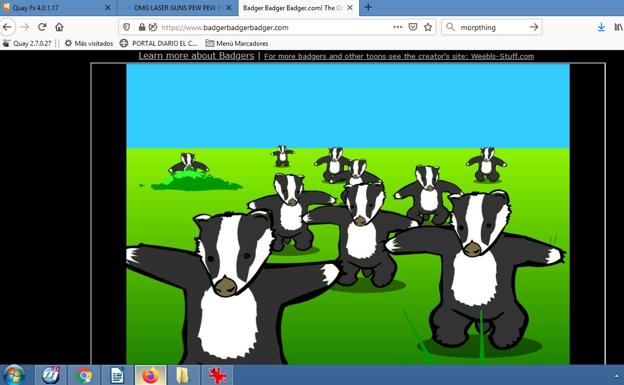Bookmark this page with the star

pos(428,27)
